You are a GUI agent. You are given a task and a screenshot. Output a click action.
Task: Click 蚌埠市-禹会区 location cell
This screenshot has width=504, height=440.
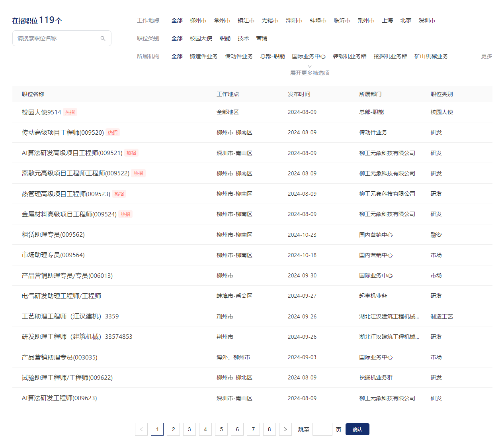[234, 296]
